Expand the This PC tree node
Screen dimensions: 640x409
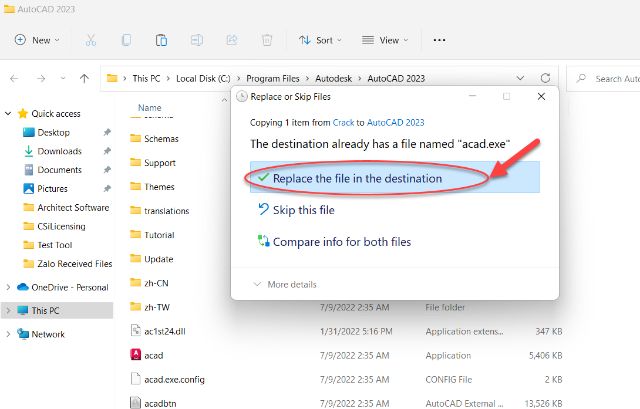pyautogui.click(x=8, y=311)
